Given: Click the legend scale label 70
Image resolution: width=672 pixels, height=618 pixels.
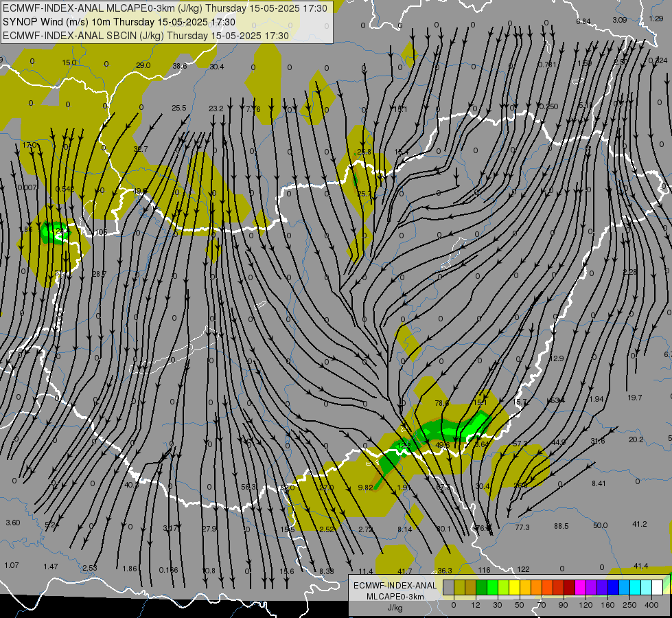Looking at the screenshot, I should coord(542,605).
